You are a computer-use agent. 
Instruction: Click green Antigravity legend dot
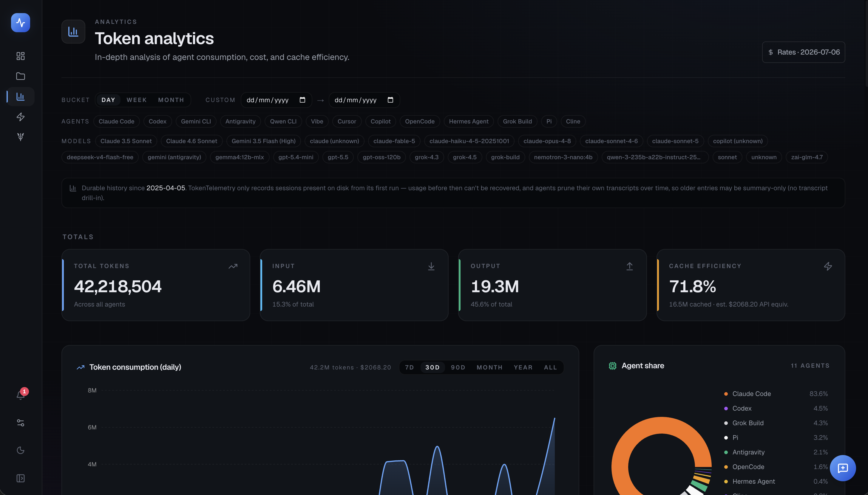tap(726, 452)
